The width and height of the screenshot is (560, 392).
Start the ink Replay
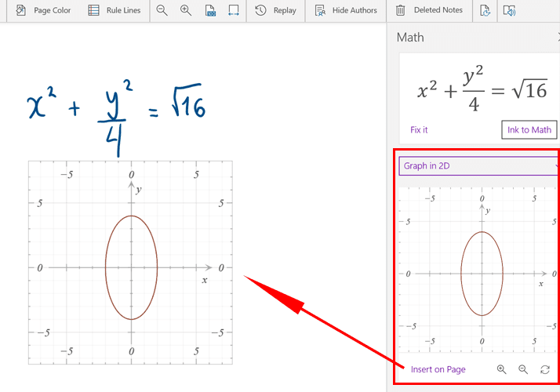pos(276,10)
